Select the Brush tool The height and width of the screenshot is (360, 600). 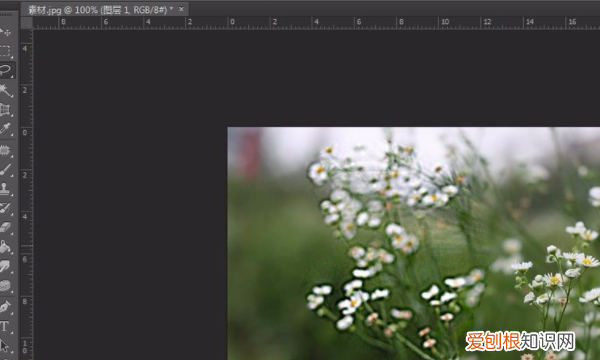tap(6, 169)
